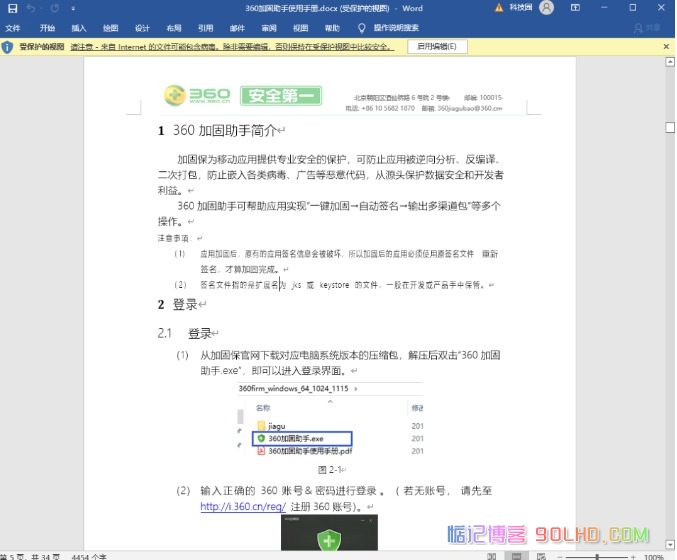
Task: Click the Redo icon in quick access toolbar
Action: (55, 8)
